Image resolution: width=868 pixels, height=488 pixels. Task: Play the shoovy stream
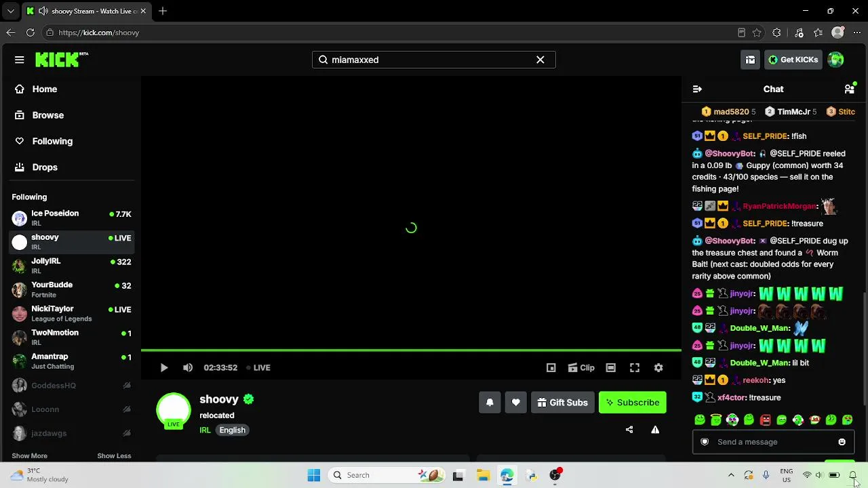pyautogui.click(x=164, y=367)
